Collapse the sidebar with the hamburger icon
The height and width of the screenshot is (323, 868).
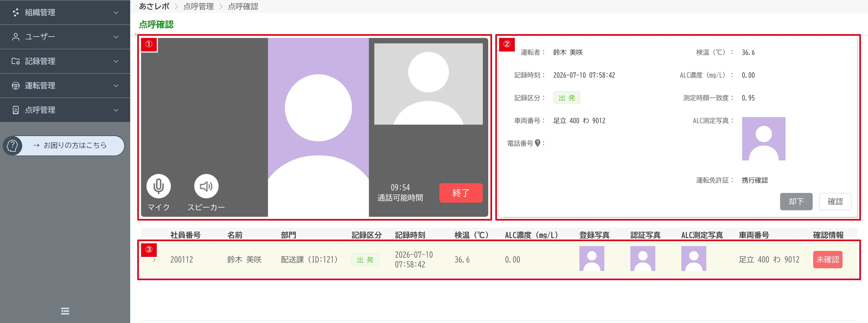[65, 311]
